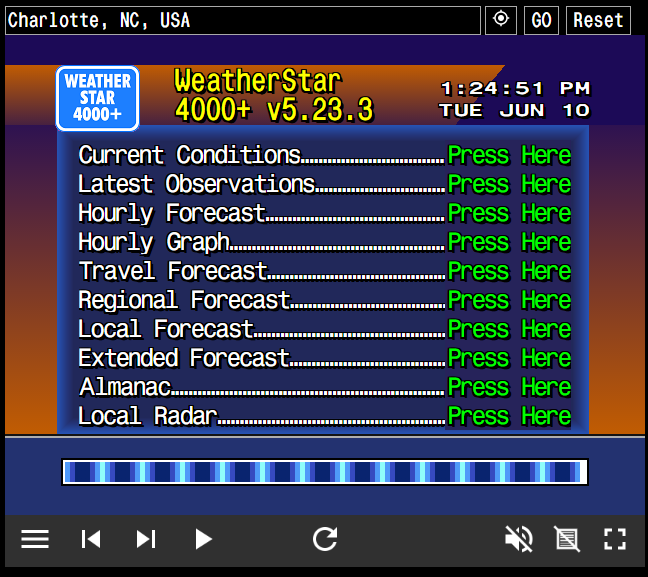Screen dimensions: 648x577
Task: Click the GO button
Action: click(541, 20)
